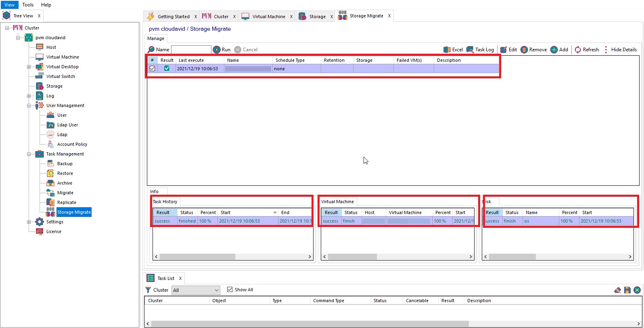
Task: Close the Tree View panel with its X
Action: [39, 16]
